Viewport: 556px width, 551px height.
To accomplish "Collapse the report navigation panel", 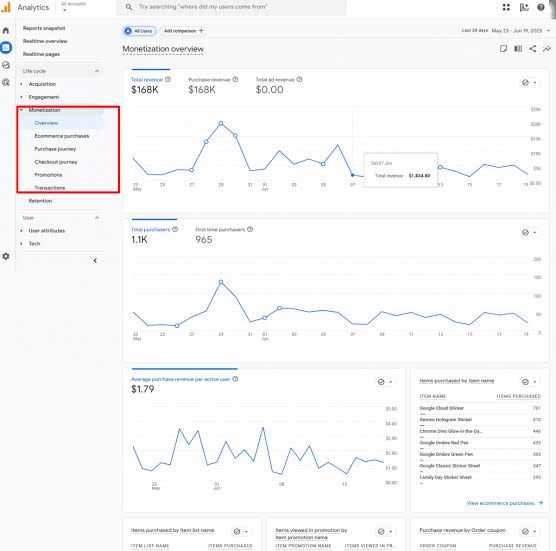I will [95, 261].
